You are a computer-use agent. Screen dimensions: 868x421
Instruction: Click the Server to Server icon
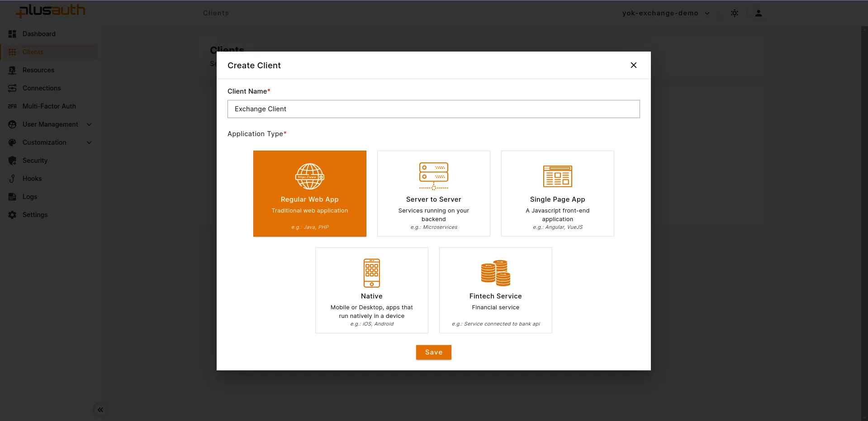tap(433, 176)
